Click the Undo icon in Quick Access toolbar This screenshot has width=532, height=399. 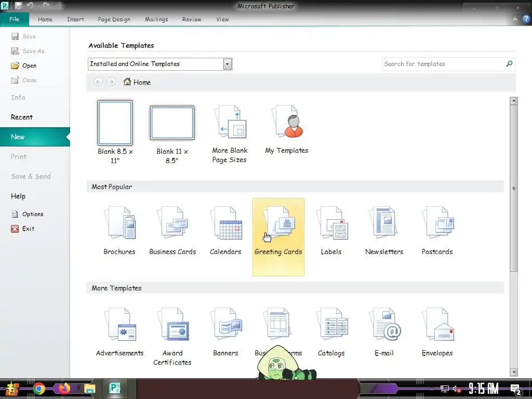click(30, 6)
